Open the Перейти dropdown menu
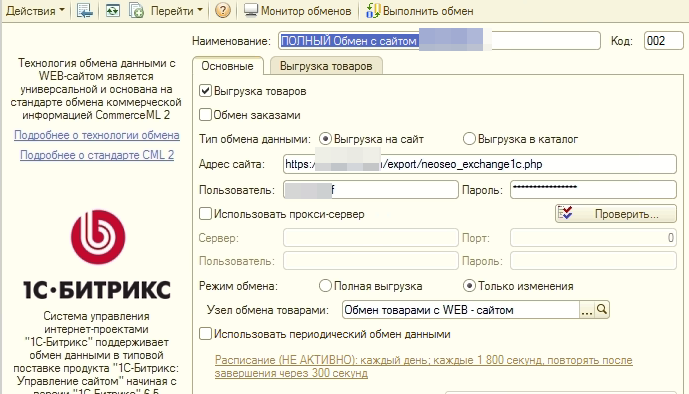Screen dimensions: 689x394 click(176, 11)
